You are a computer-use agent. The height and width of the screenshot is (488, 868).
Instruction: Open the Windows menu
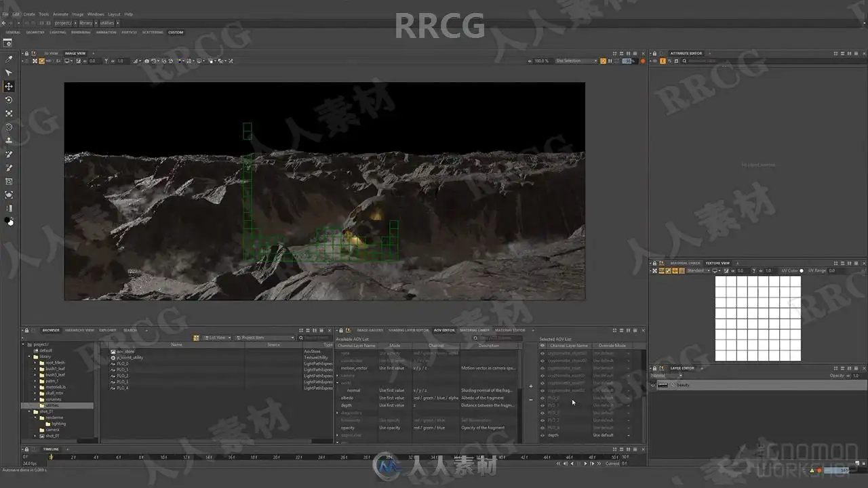96,14
